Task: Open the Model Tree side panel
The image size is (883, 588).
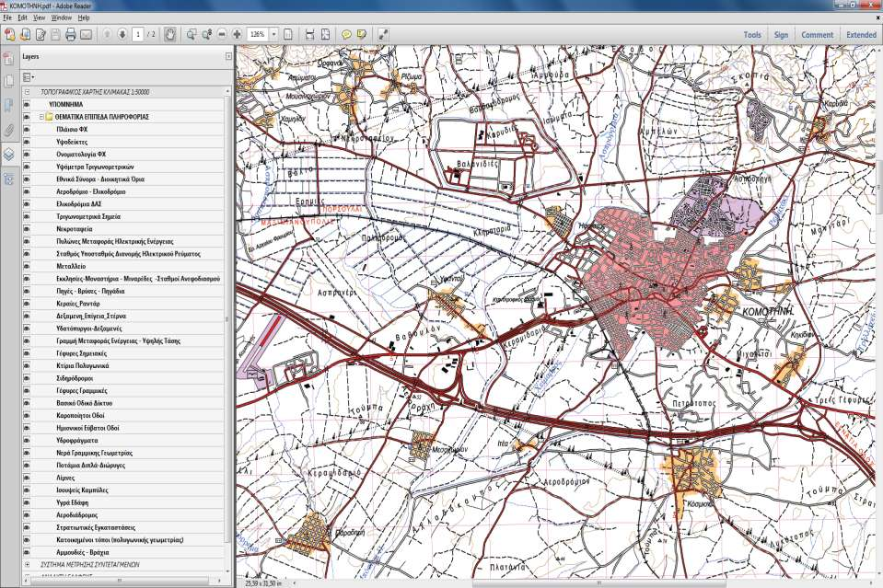Action: coord(9,179)
